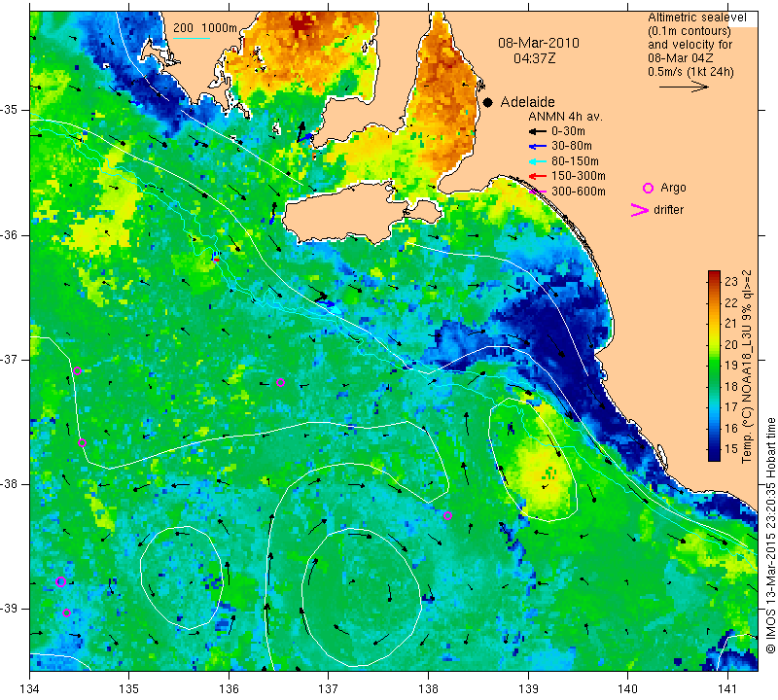Click the Argo float marker near 134.5E 37.1S
Screen dimensions: 778x700
point(77,371)
